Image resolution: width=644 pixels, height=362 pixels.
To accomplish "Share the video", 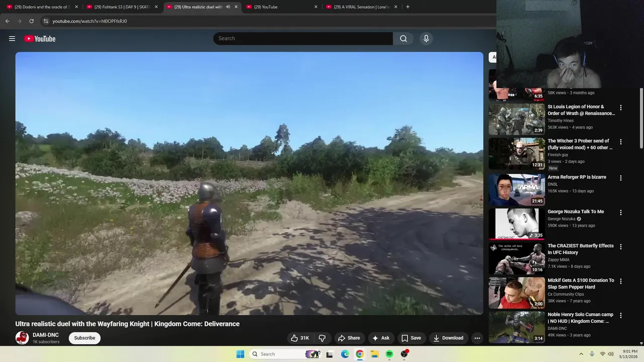I will (x=349, y=338).
